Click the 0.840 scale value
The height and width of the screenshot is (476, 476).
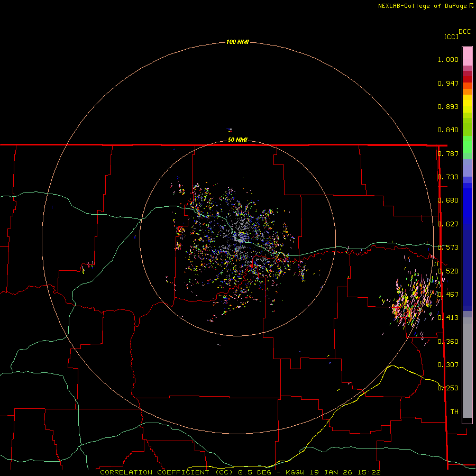[x=448, y=130]
